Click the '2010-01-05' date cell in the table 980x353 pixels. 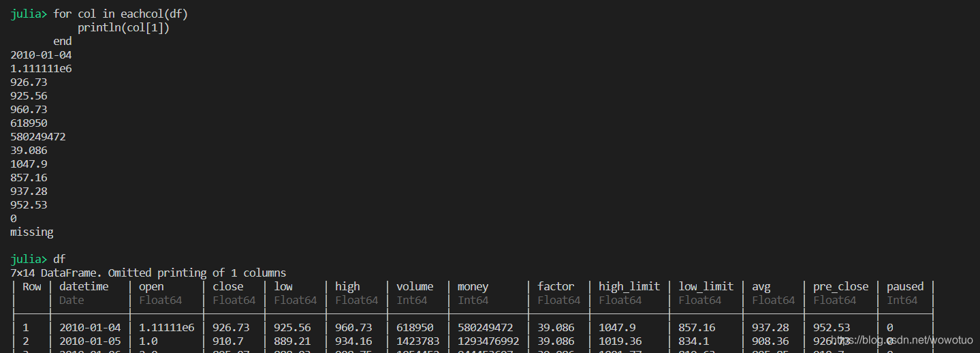[x=90, y=341]
